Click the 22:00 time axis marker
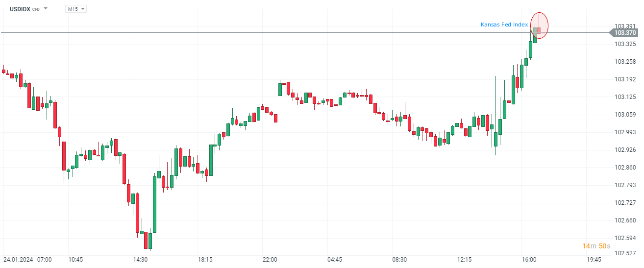The height and width of the screenshot is (268, 644). point(270,260)
